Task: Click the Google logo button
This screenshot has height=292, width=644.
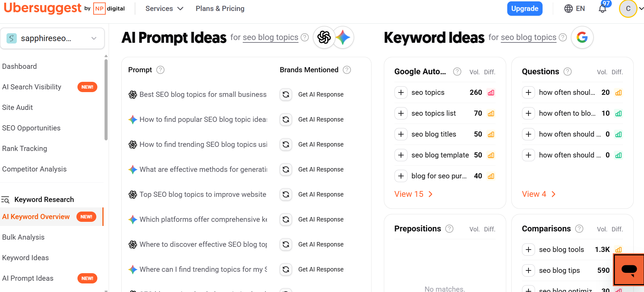Action: (x=582, y=37)
